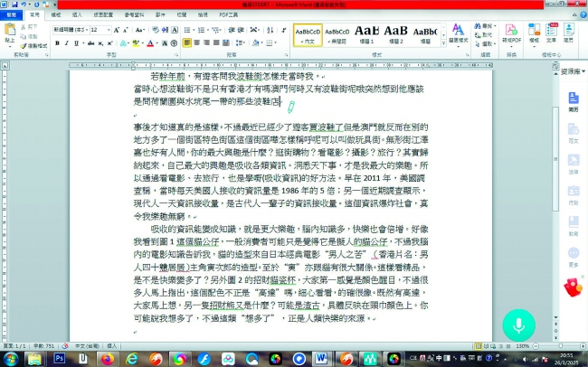Switch to the 插入 ribbon tab

77,15
